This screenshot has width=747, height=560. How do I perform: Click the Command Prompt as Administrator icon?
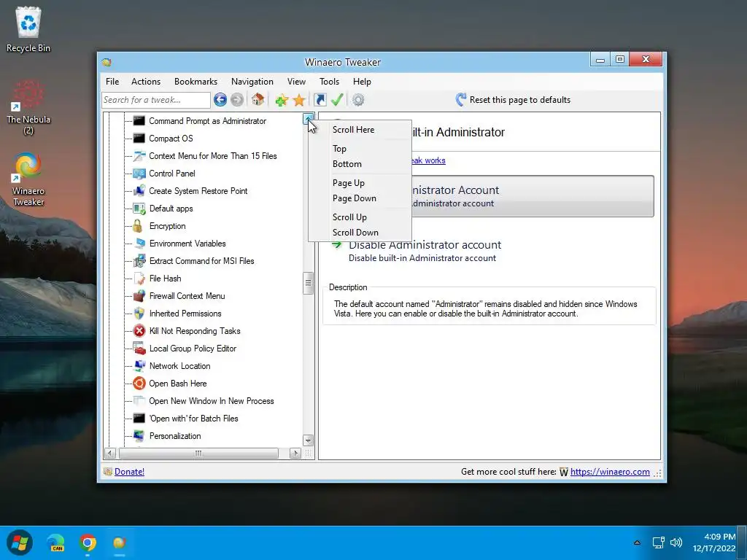[139, 121]
